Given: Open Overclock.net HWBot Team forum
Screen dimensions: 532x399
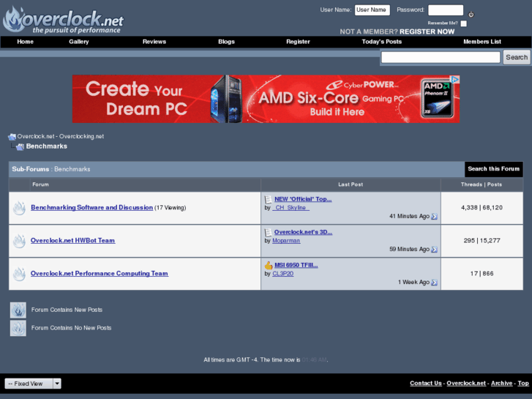Looking at the screenshot, I should 72,240.
